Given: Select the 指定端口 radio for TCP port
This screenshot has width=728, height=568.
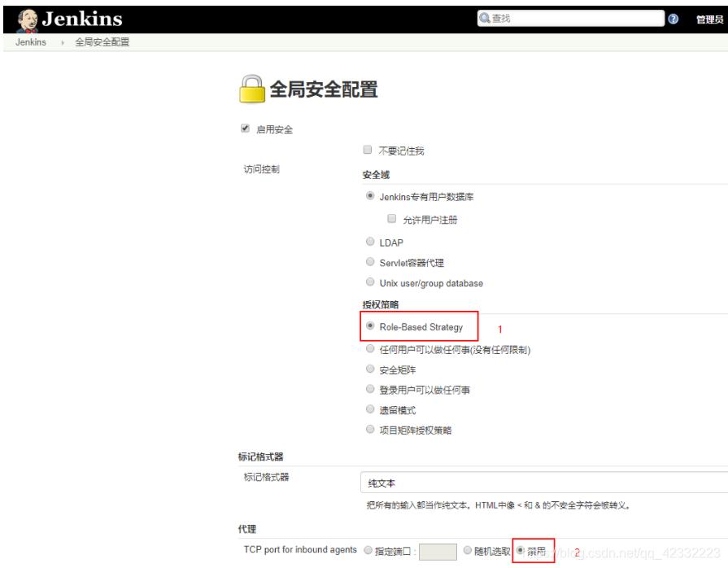Looking at the screenshot, I should pos(368,550).
